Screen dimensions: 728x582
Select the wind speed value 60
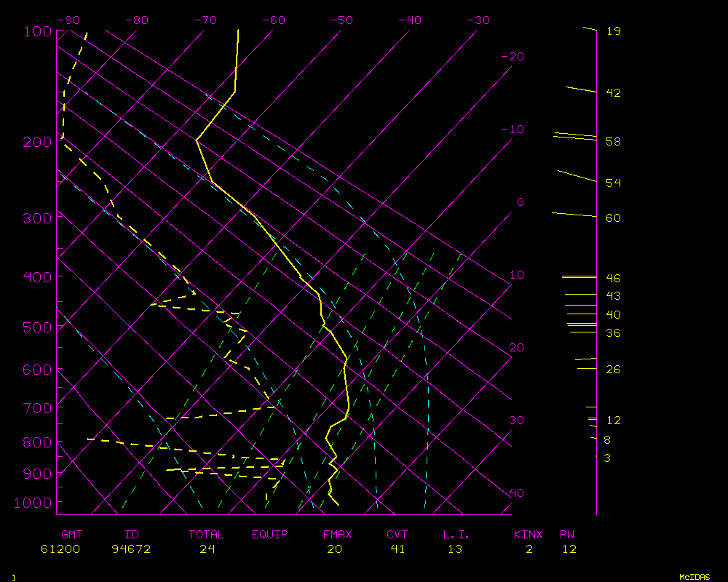coord(613,218)
